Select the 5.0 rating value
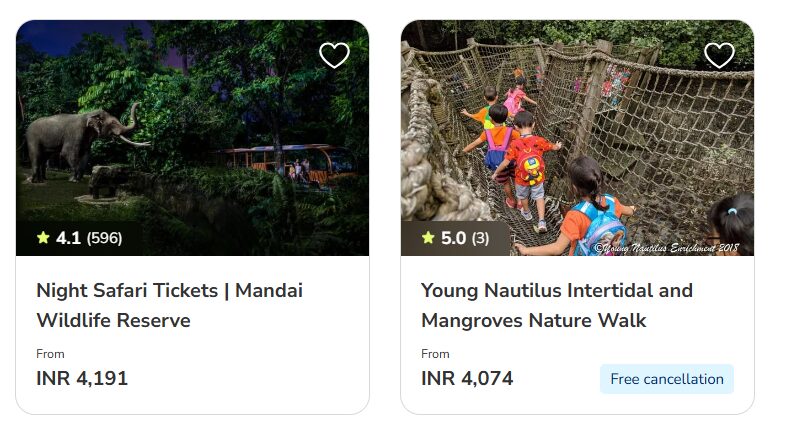Screen dimensions: 805x438 pos(453,238)
